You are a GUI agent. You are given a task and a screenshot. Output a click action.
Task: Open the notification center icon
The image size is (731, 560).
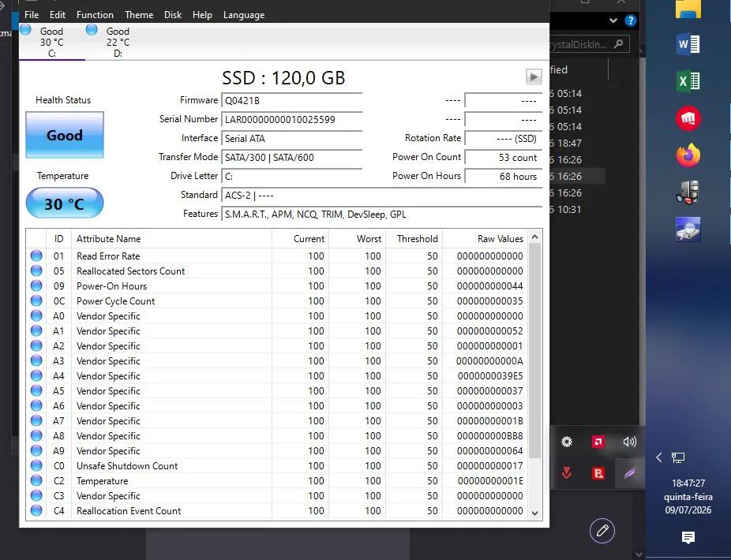coord(688,537)
